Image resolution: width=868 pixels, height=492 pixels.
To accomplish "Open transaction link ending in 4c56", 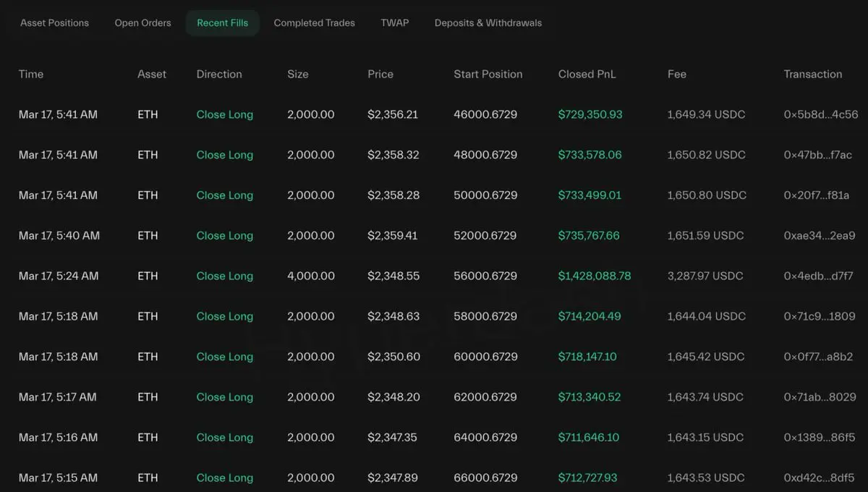I will click(820, 114).
